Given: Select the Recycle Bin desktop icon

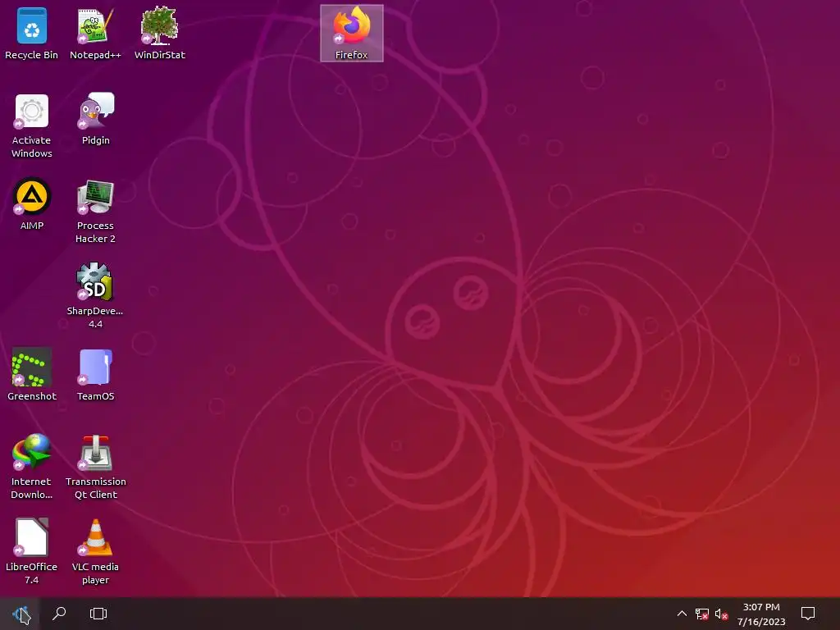Looking at the screenshot, I should tap(32, 33).
